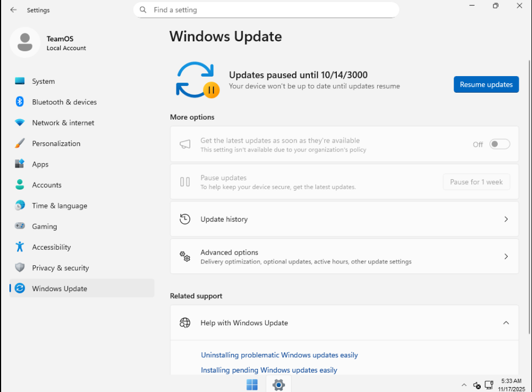This screenshot has height=392, width=532.
Task: Click the Resume updates button
Action: point(486,84)
